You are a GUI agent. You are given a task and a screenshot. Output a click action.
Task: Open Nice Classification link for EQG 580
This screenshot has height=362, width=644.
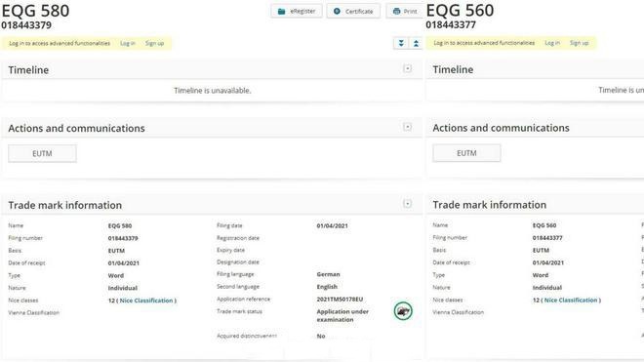tap(146, 301)
